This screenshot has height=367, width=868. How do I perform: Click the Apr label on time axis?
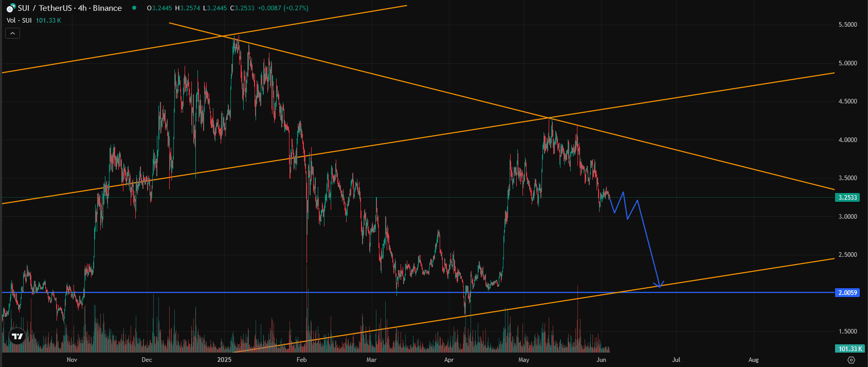coord(449,360)
